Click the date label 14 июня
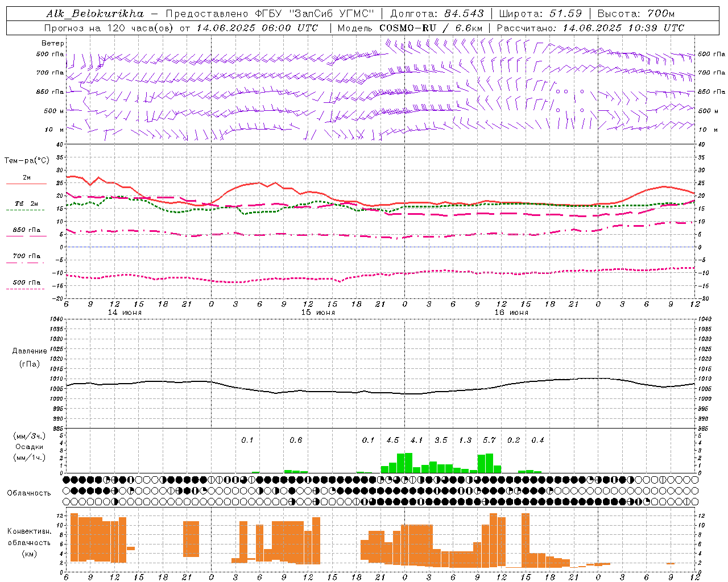 pos(125,313)
